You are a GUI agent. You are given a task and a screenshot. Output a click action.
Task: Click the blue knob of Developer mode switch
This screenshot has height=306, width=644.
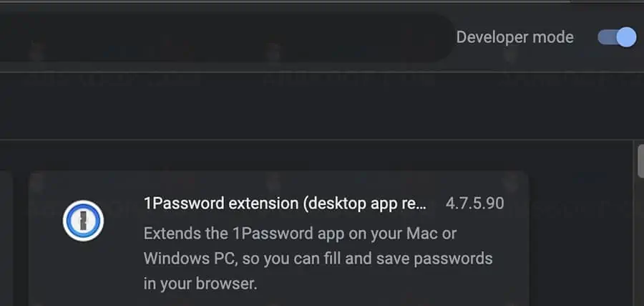[625, 37]
